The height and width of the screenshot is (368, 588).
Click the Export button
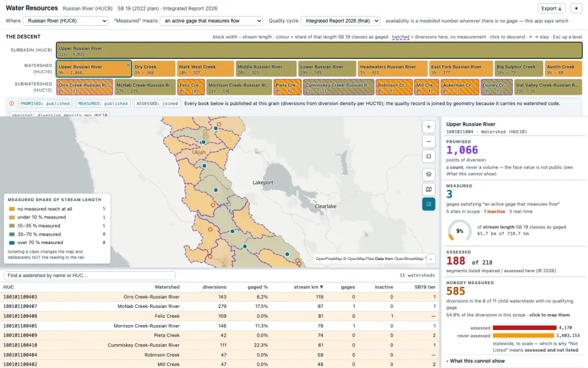[x=551, y=8]
